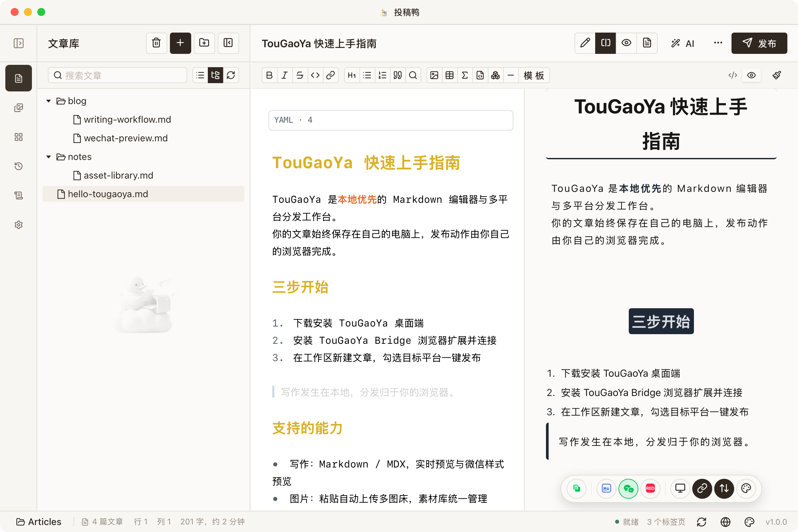Insert a table from the editor toolbar
The width and height of the screenshot is (798, 532).
coord(450,75)
